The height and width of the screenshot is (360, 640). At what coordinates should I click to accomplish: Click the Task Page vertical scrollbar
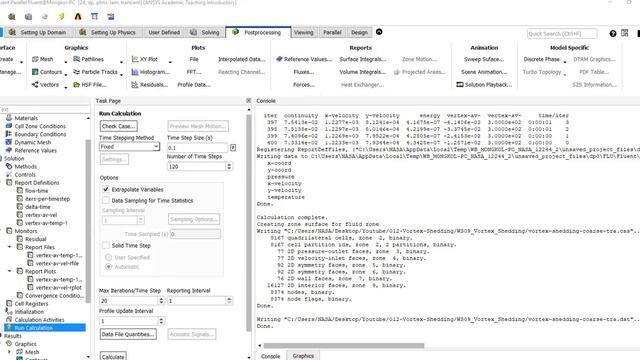[x=249, y=222]
